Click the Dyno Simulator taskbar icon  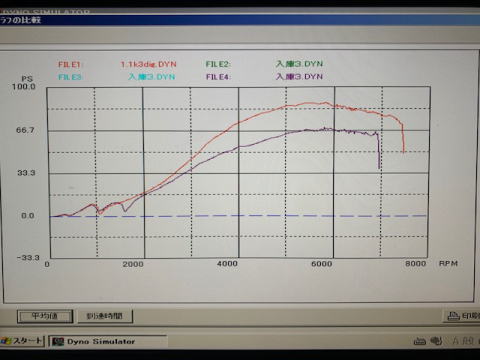pos(107,342)
